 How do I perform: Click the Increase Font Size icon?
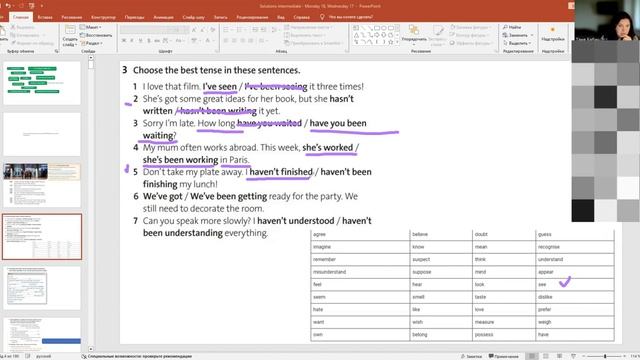[x=194, y=30]
